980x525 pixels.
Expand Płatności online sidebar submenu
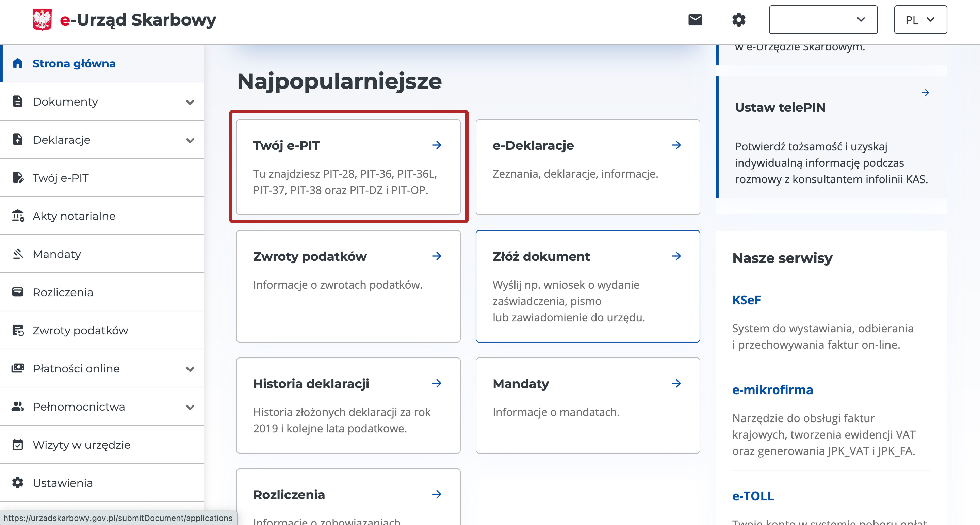(190, 369)
